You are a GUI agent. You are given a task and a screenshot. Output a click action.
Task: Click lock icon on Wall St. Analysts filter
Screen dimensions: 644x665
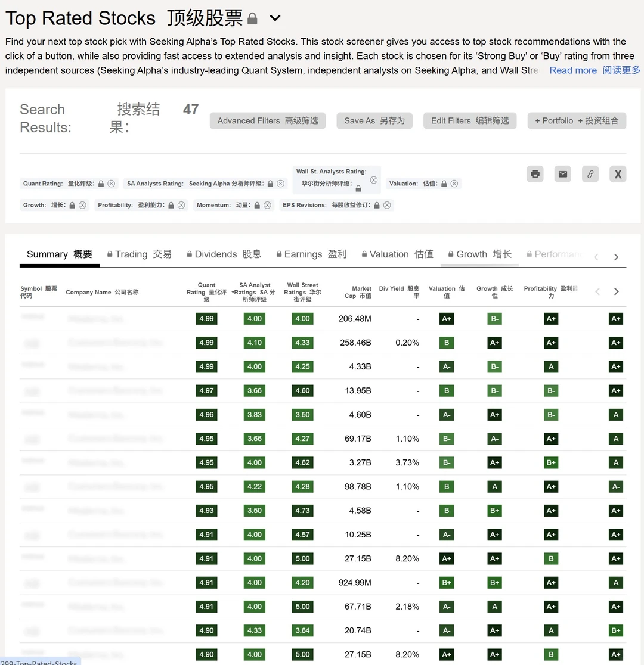tap(359, 188)
